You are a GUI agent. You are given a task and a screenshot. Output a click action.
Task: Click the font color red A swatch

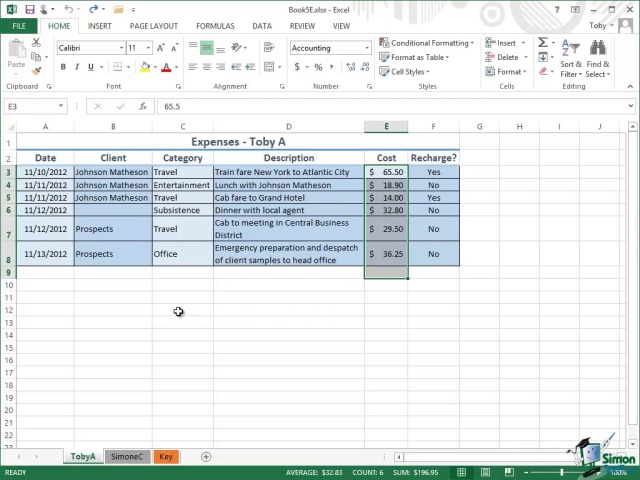[x=165, y=67]
